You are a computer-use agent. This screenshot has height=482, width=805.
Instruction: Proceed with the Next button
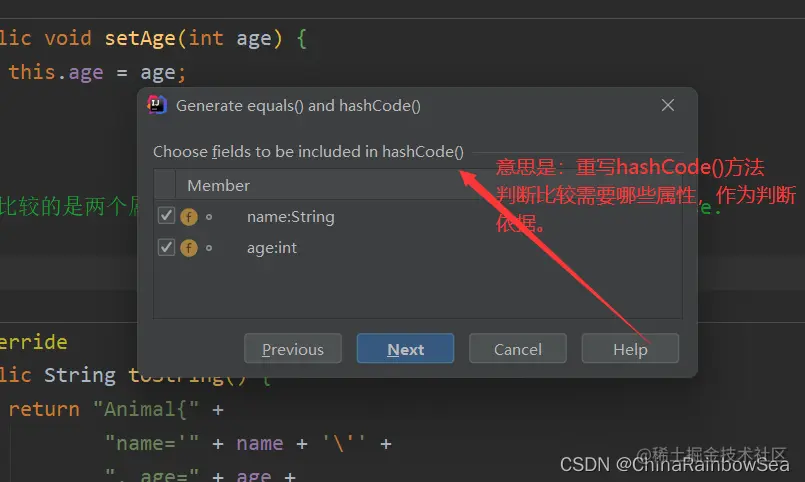(x=405, y=349)
